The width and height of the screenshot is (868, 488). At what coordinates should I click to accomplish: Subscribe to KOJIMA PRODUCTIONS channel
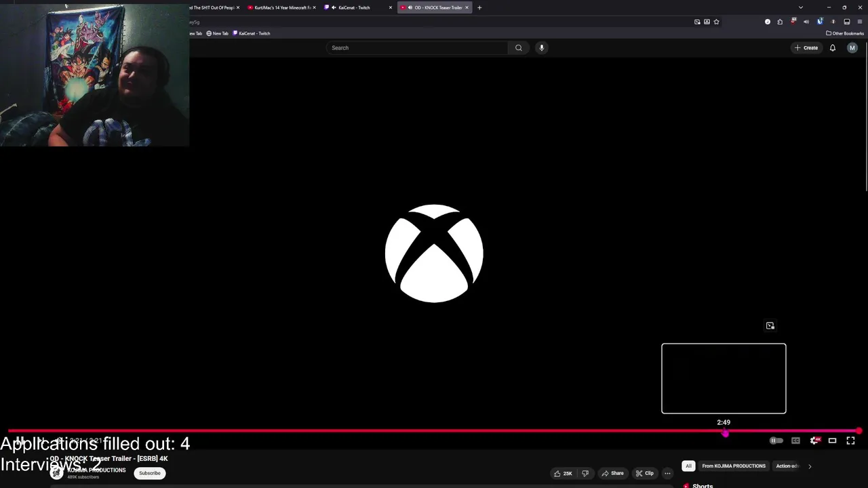pyautogui.click(x=150, y=473)
